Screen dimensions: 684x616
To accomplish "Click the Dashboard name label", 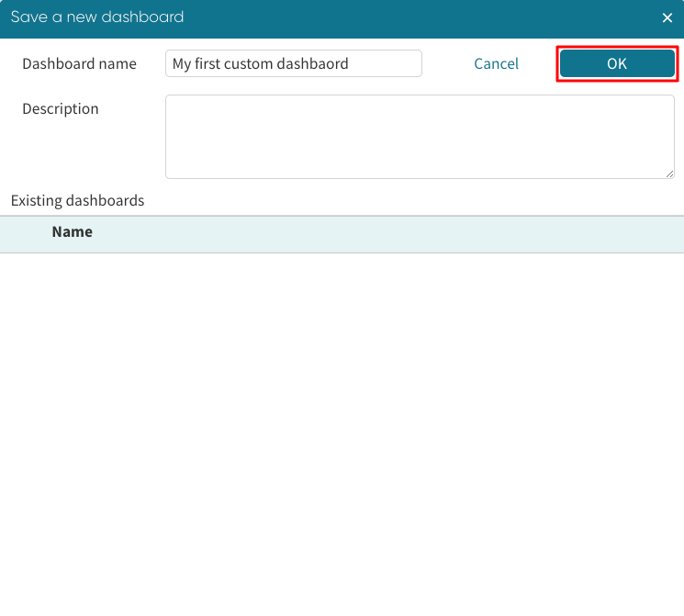I will tap(79, 63).
